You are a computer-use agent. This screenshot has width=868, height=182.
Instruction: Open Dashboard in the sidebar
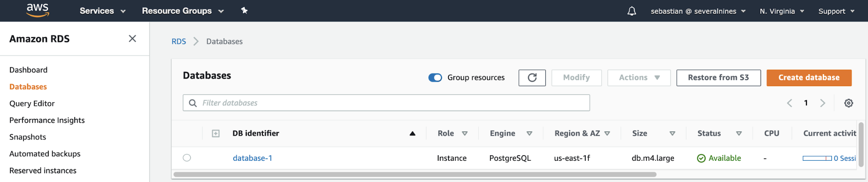[28, 70]
